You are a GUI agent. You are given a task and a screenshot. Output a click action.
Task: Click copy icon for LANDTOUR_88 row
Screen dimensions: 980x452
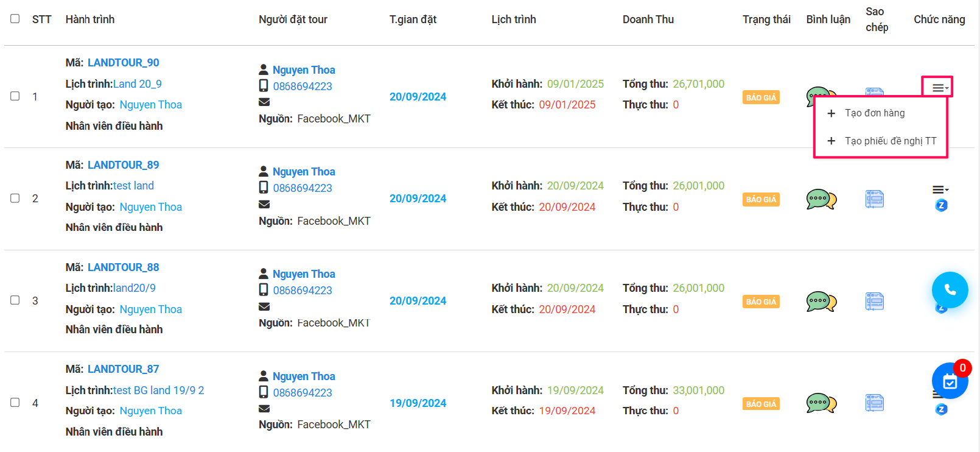(x=875, y=302)
